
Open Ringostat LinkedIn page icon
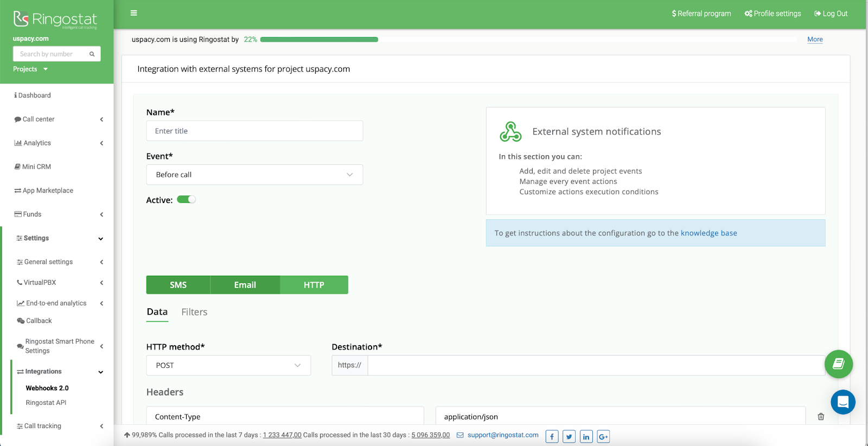coord(586,437)
